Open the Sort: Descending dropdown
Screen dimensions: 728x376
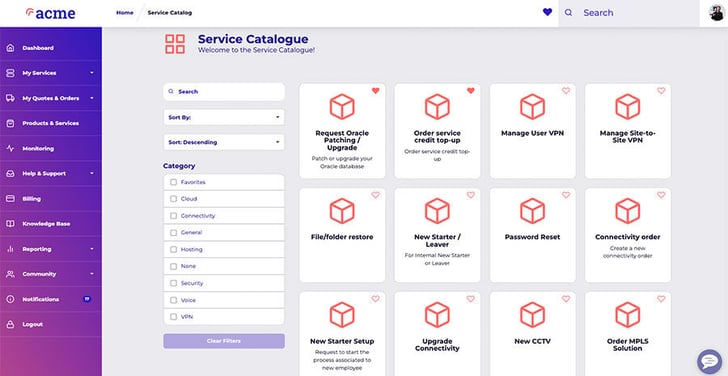click(x=224, y=143)
